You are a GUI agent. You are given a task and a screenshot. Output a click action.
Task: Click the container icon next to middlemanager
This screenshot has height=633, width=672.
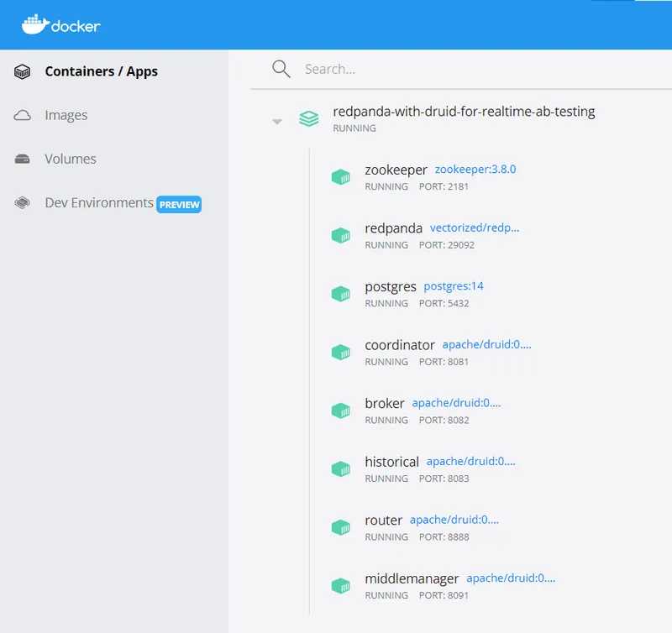point(341,585)
